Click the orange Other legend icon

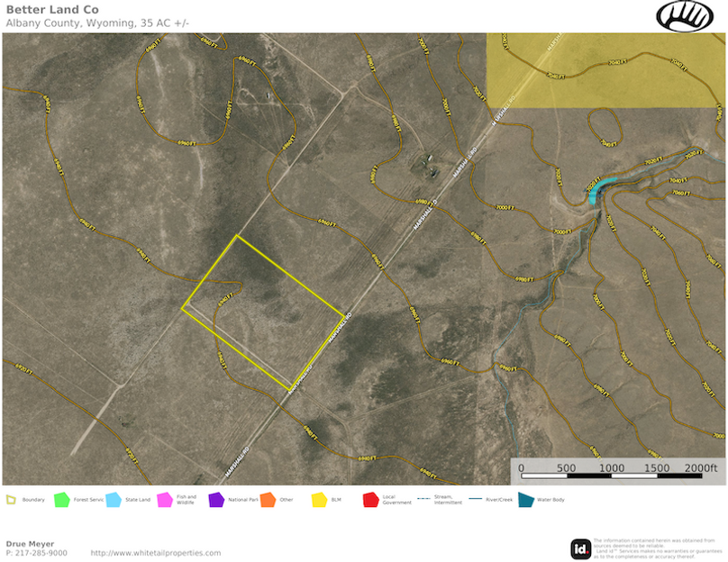[x=268, y=500]
